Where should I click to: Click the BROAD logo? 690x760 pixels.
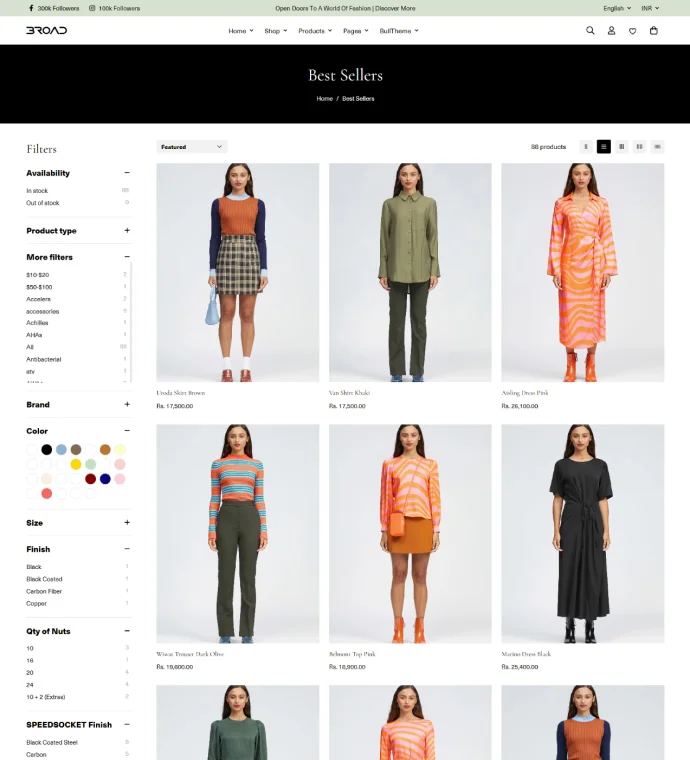47,31
